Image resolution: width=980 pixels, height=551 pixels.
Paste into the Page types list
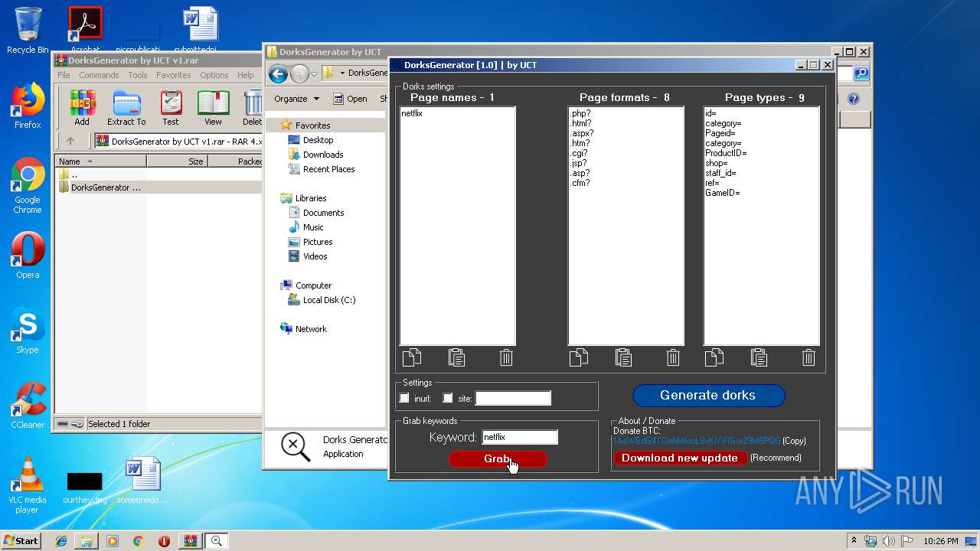pyautogui.click(x=759, y=357)
